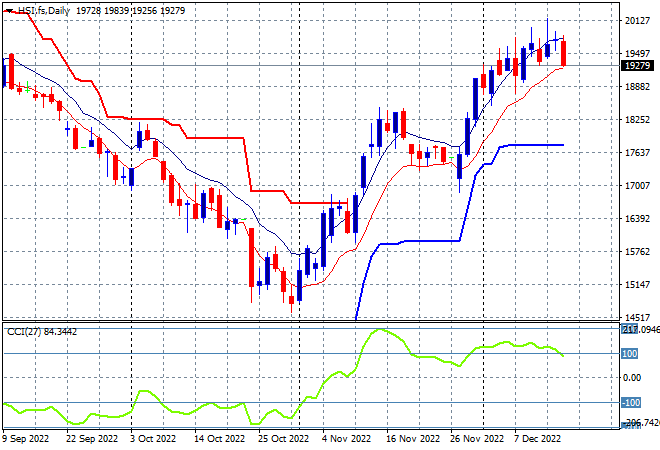Image resolution: width=660 pixels, height=450 pixels.
Task: Click the 100 level label on CCI scale
Action: coord(629,354)
